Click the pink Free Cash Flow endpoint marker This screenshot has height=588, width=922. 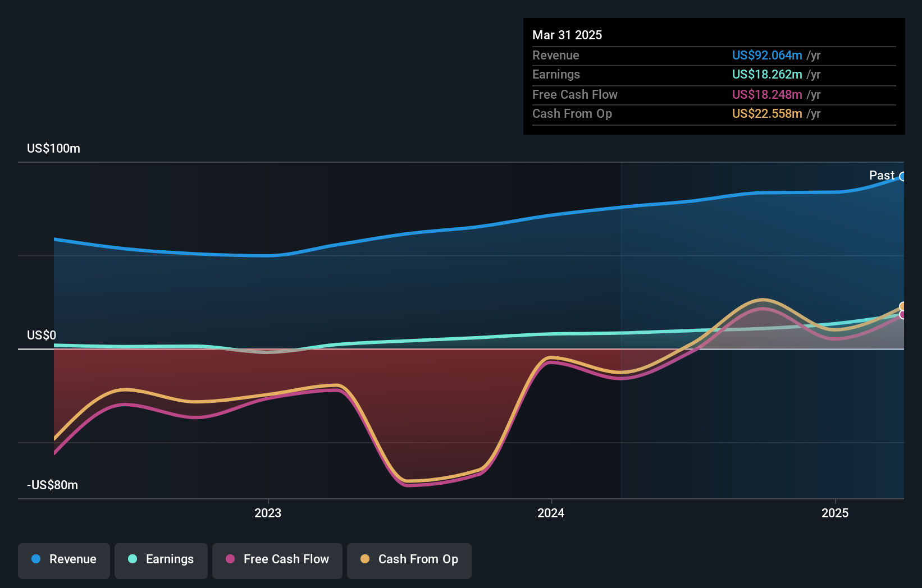[903, 315]
